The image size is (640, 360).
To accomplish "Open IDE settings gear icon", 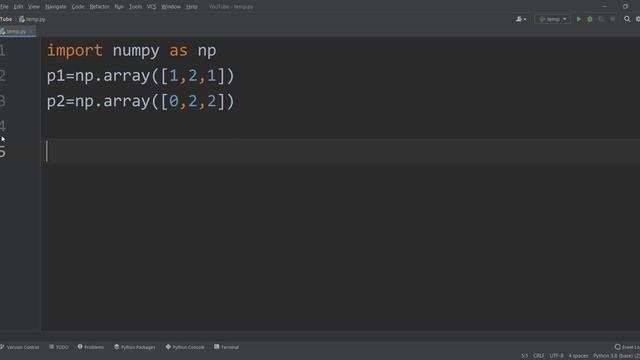I will tap(638, 19).
